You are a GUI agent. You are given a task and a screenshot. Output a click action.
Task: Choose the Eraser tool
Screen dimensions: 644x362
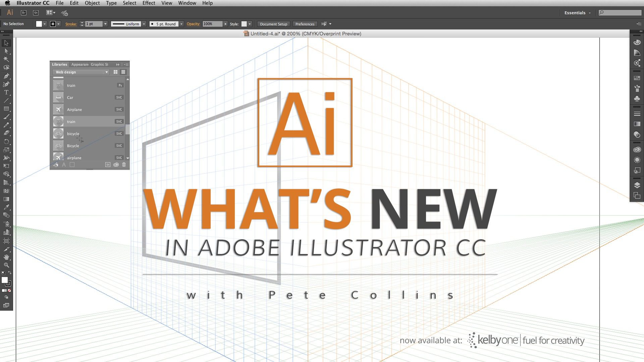[6, 133]
